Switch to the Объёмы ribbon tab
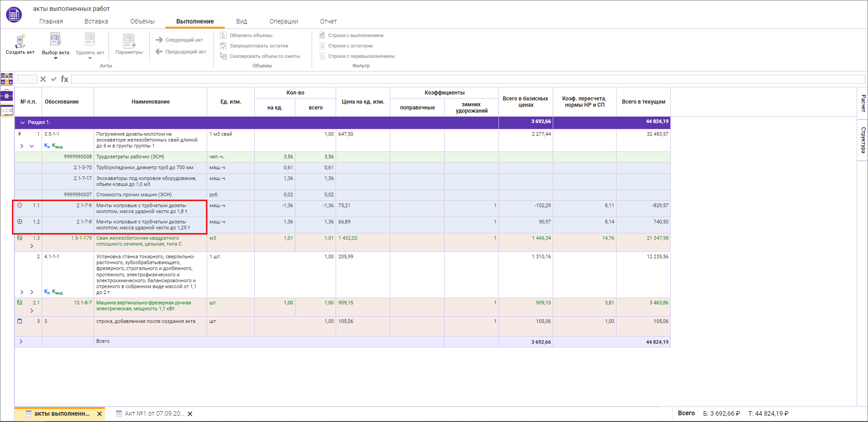Viewport: 868px width, 422px height. coord(142,21)
